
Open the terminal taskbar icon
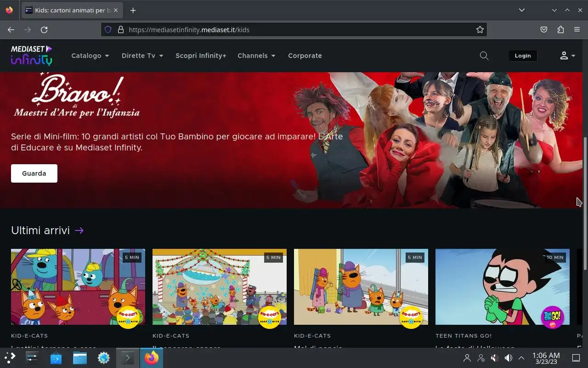point(127,358)
